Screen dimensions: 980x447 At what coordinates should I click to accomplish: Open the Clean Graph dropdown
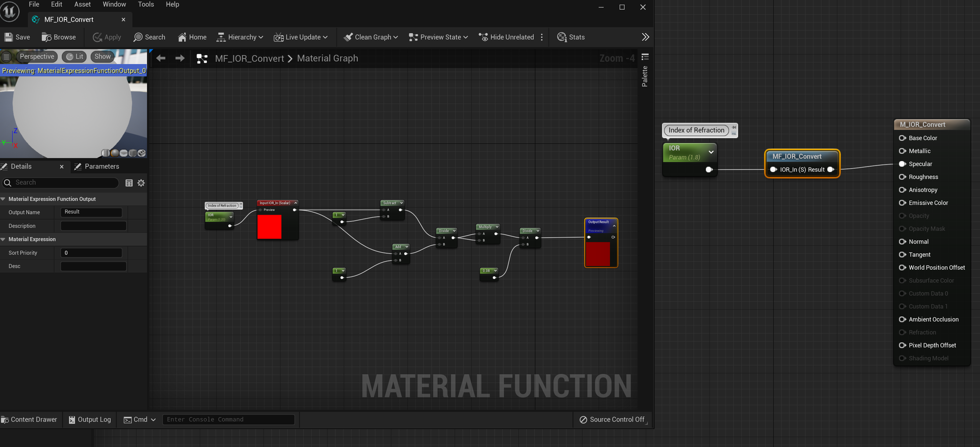pos(371,37)
